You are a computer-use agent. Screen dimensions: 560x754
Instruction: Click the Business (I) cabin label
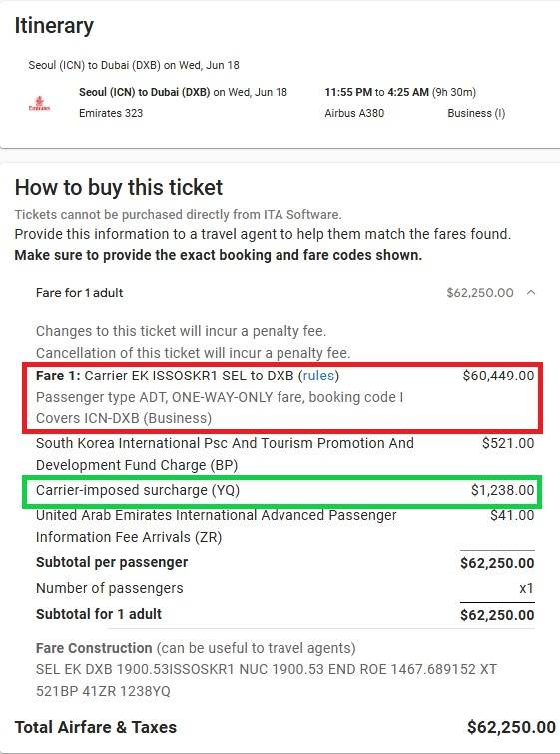click(476, 113)
